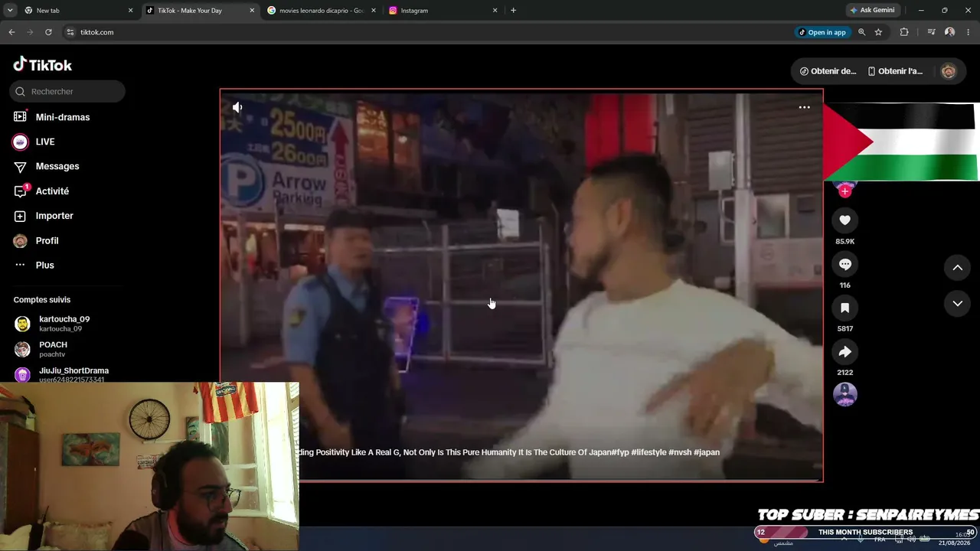980x551 pixels.
Task: Switch to the movies leonardo dicaprio tab
Action: (322, 11)
